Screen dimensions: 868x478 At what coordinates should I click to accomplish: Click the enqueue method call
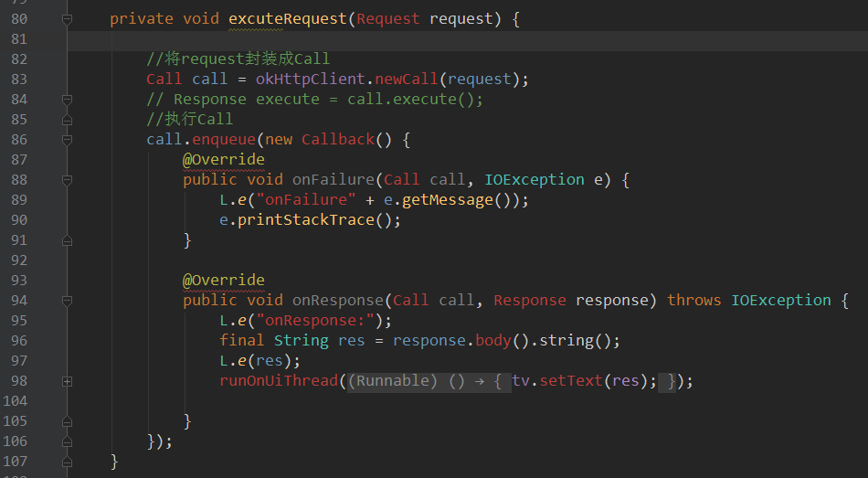(x=224, y=140)
